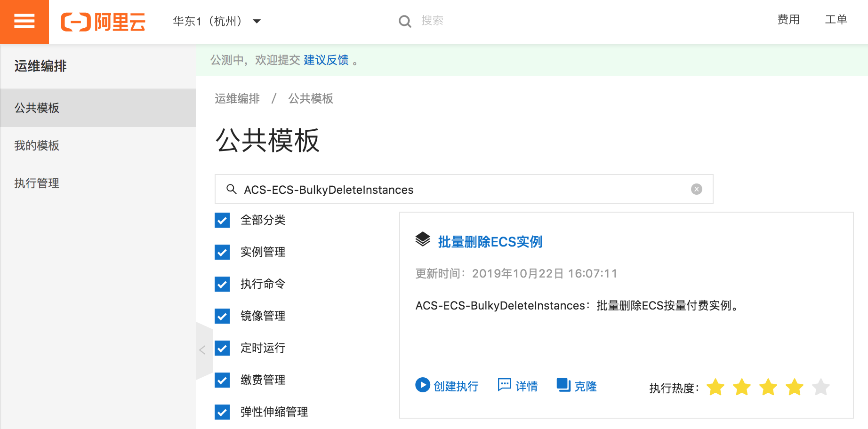Open the orange hamburger menu
The height and width of the screenshot is (429, 868).
point(24,22)
